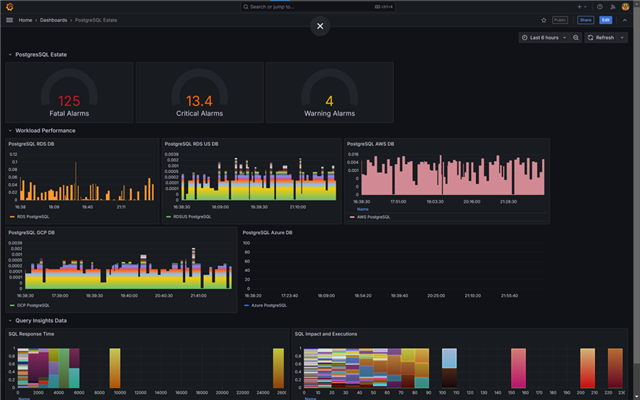Click the Critical Alarms label
Screen dimensions: 640x400
(199, 113)
